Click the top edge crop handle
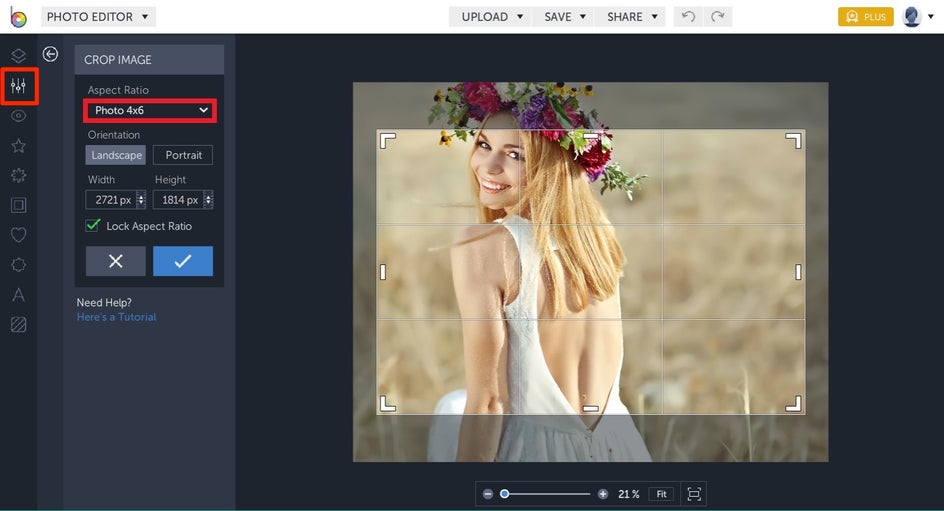This screenshot has height=511, width=944. (x=591, y=136)
